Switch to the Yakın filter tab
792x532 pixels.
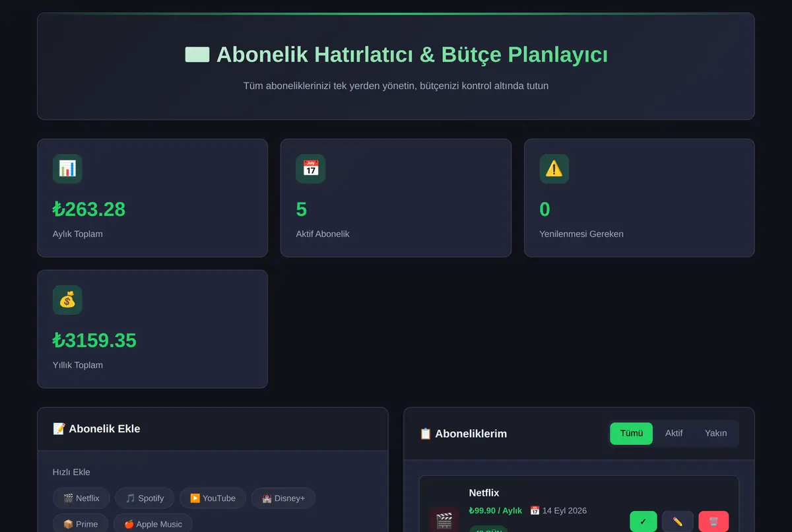(x=716, y=434)
